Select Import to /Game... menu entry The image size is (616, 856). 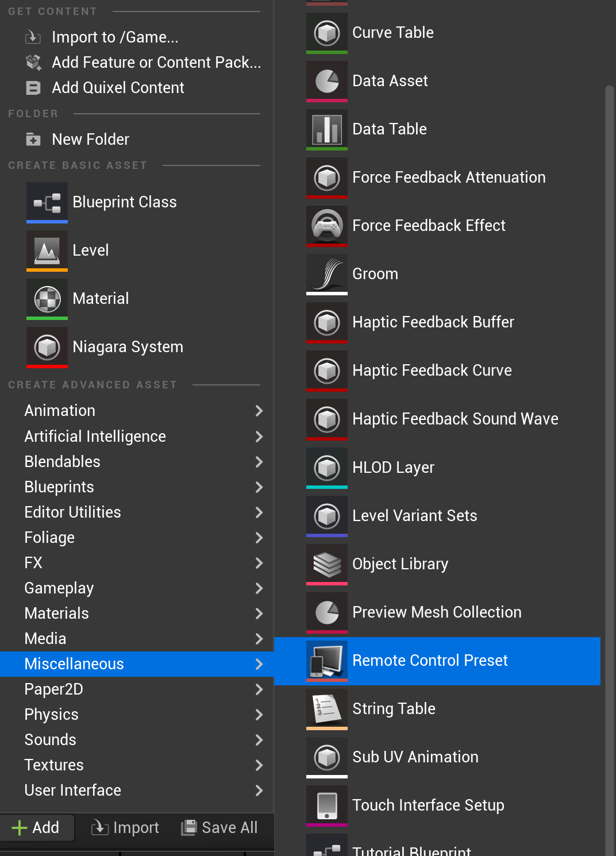[115, 37]
